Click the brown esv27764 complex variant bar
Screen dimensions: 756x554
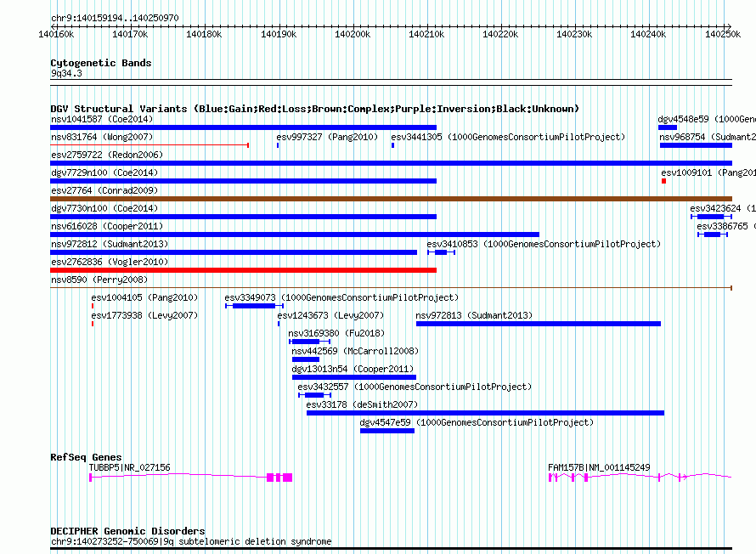tap(391, 199)
